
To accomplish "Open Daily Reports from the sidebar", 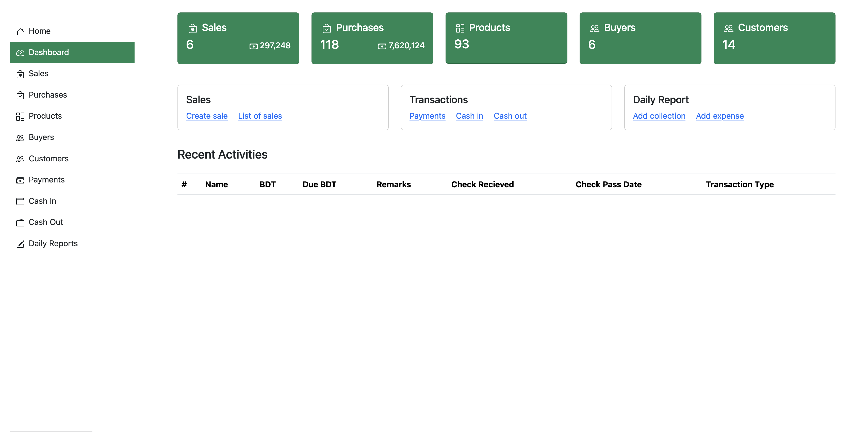I will click(72, 243).
